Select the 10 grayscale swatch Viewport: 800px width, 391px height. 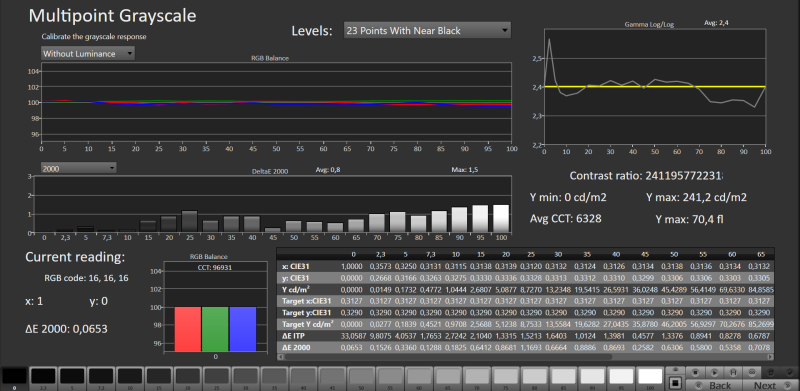pyautogui.click(x=130, y=377)
